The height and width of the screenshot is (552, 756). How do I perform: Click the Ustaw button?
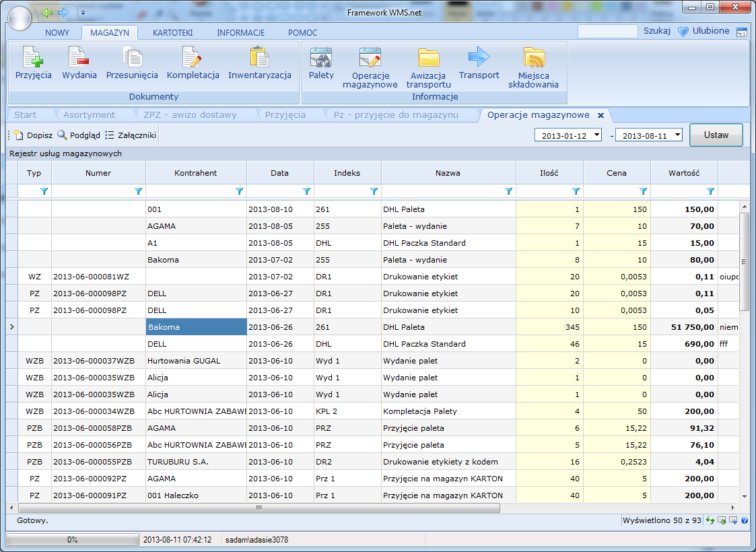coord(716,135)
